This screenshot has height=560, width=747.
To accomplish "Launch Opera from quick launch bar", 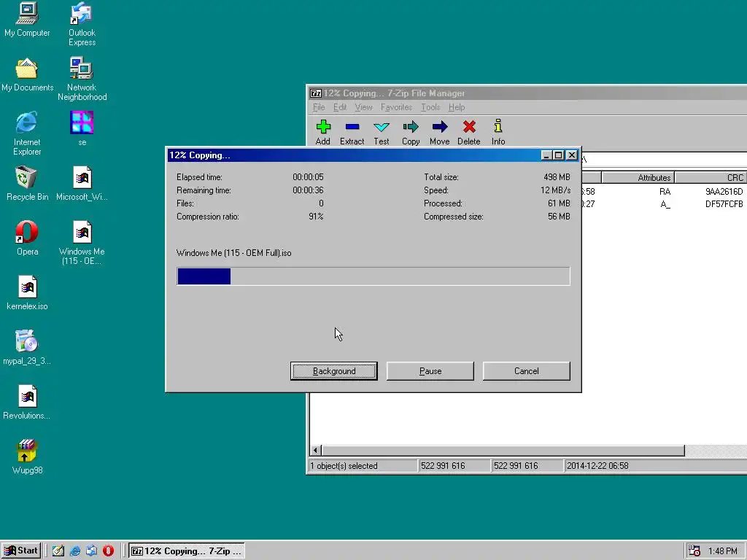I will (x=108, y=551).
